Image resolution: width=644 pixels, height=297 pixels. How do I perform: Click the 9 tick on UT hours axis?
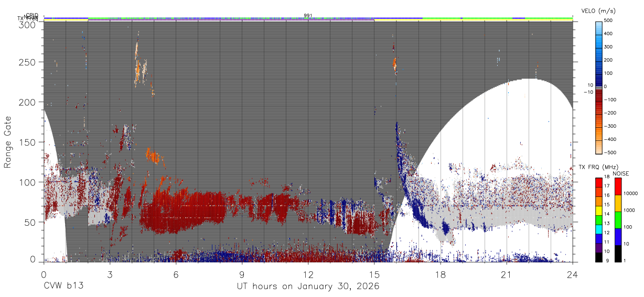click(242, 274)
